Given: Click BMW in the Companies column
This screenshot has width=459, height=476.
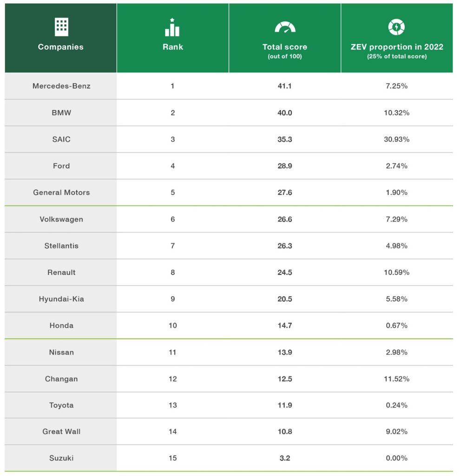Looking at the screenshot, I should [x=61, y=113].
